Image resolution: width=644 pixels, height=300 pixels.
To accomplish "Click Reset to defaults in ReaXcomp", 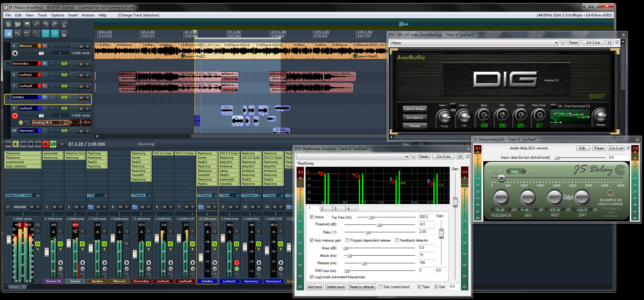I will click(362, 287).
